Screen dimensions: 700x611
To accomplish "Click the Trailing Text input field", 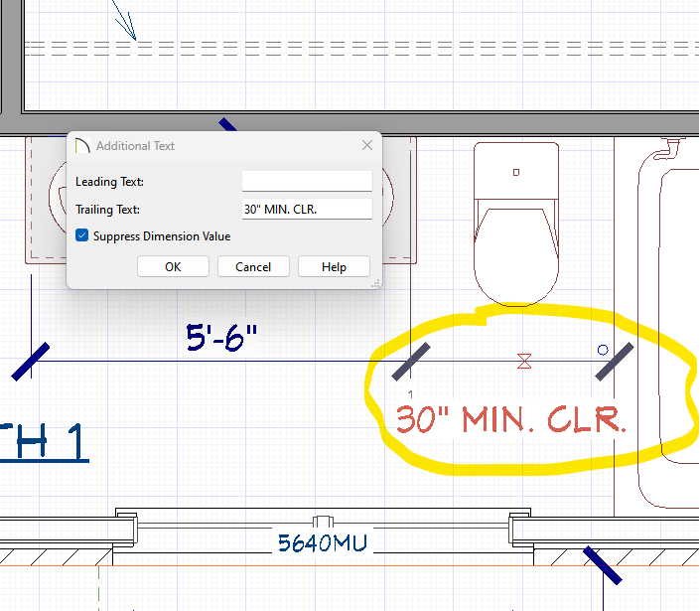I will (x=307, y=210).
